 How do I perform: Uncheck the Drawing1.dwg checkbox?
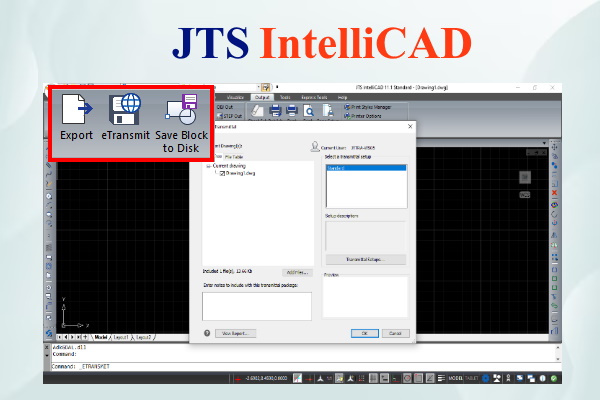[x=222, y=173]
